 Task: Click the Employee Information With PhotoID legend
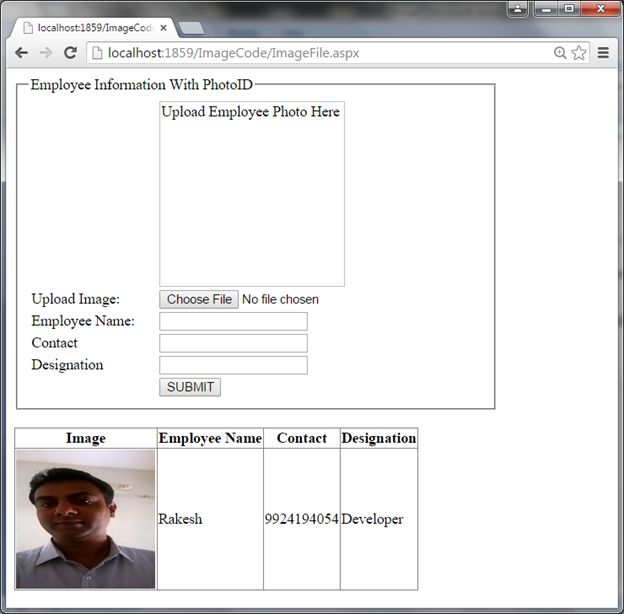tap(142, 84)
